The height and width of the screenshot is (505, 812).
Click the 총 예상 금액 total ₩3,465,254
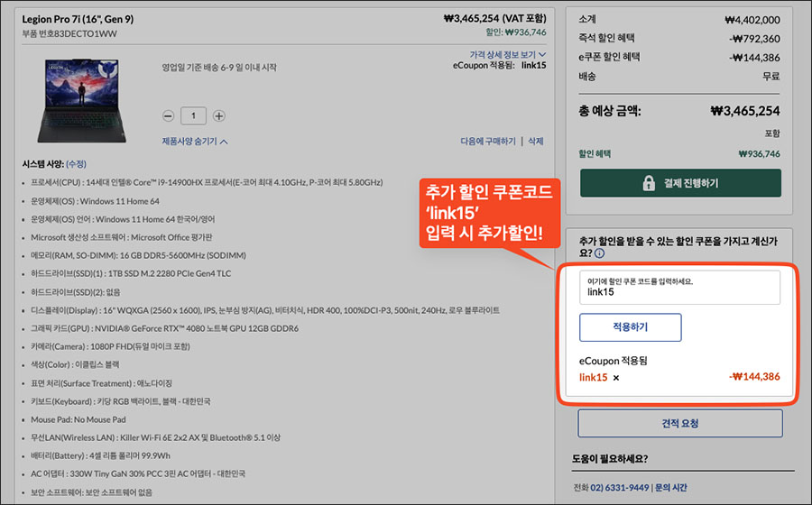pos(744,111)
